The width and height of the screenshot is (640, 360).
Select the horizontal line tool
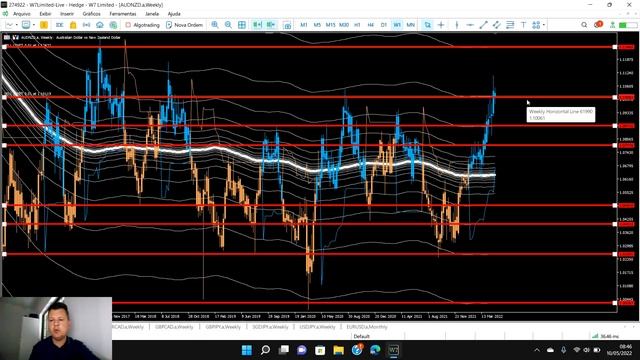point(470,25)
